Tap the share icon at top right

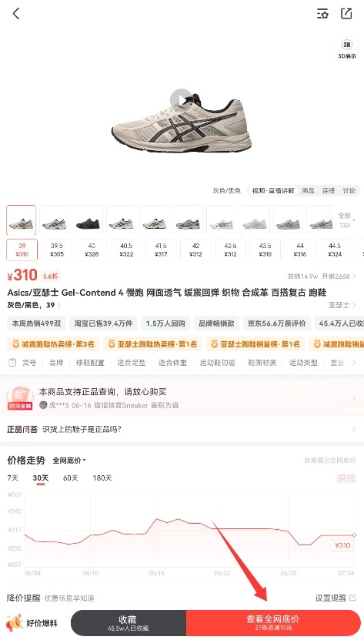pos(346,13)
